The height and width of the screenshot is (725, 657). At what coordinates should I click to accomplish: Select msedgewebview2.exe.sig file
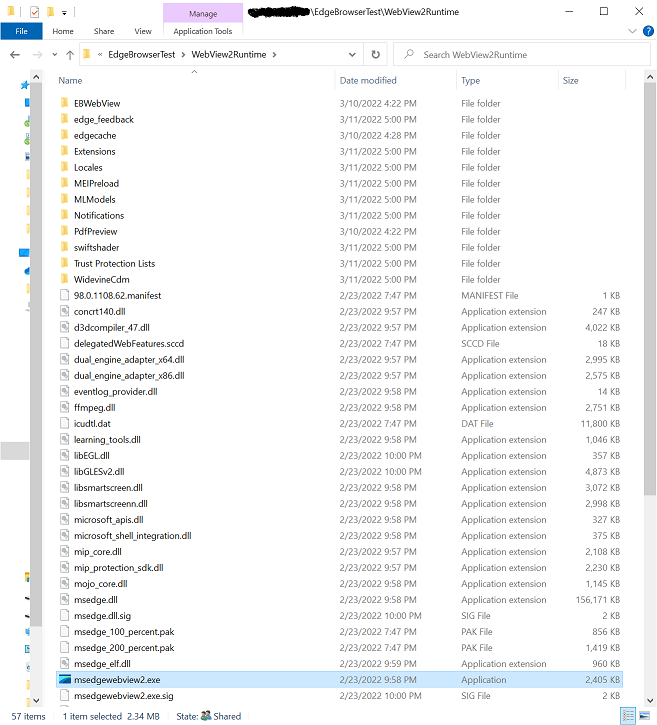tap(123, 696)
